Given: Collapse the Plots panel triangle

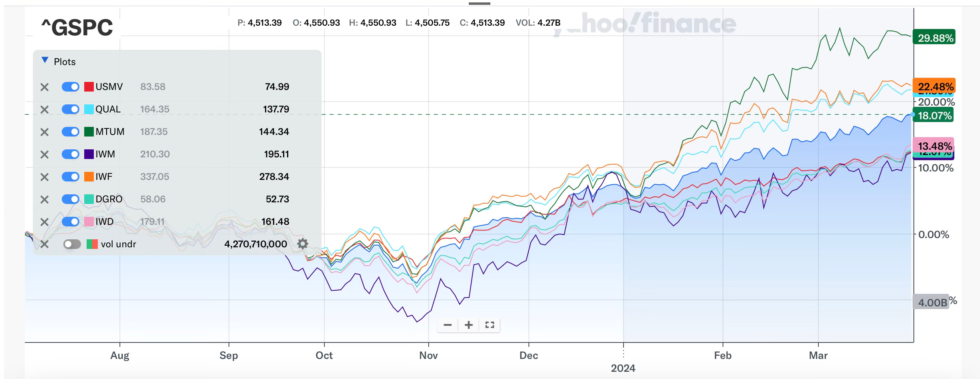Looking at the screenshot, I should pos(45,61).
